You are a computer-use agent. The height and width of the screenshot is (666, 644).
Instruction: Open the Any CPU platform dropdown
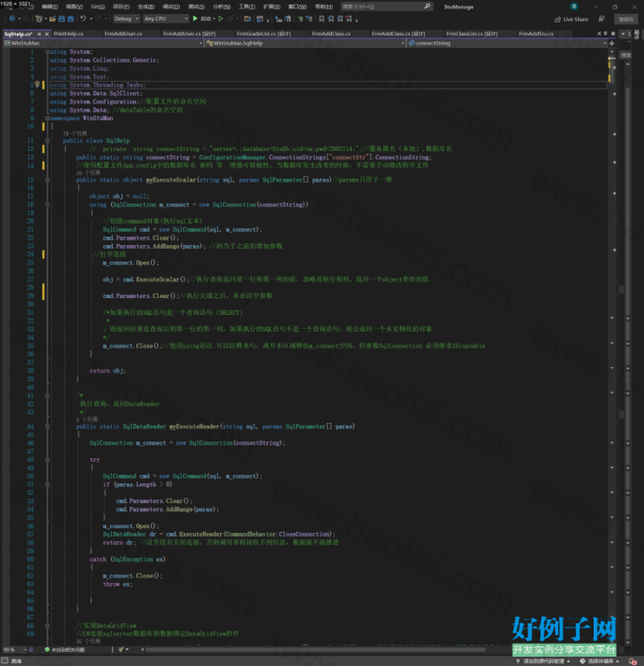[165, 19]
